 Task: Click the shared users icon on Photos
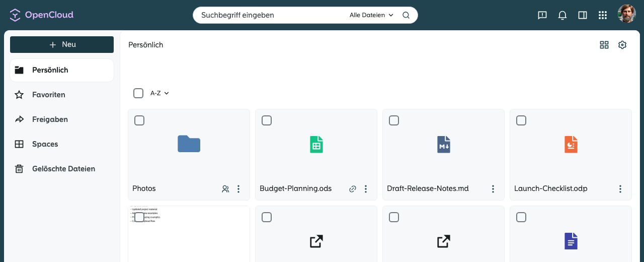(225, 189)
